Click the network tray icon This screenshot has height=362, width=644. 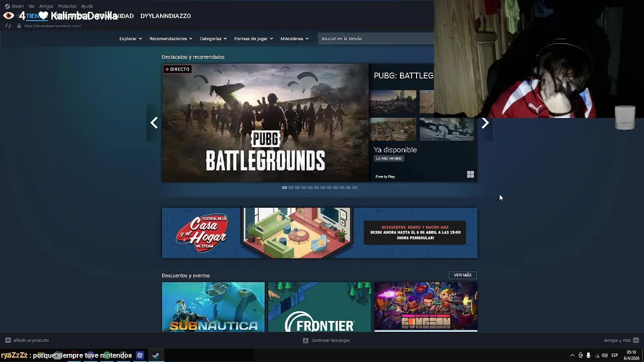pyautogui.click(x=596, y=355)
